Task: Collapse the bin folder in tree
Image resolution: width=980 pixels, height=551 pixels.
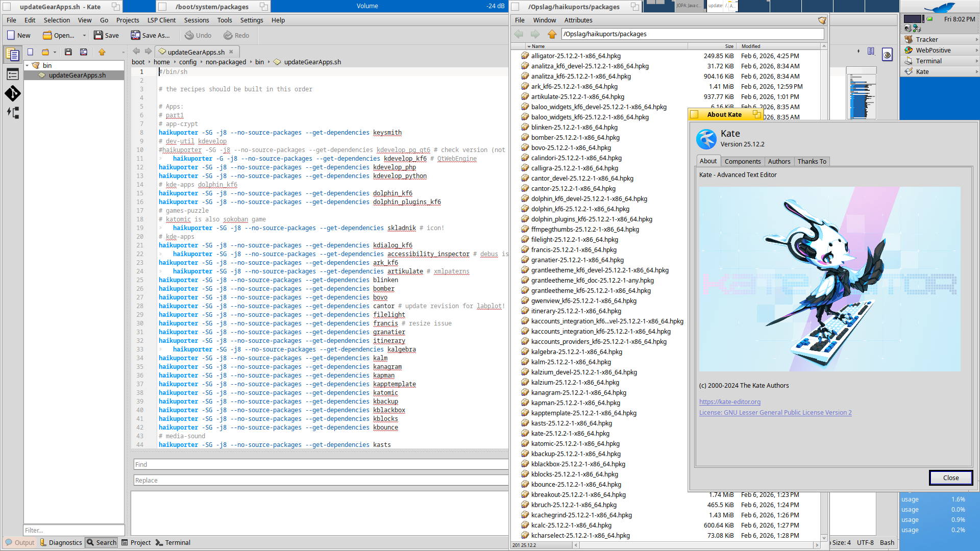Action: pyautogui.click(x=28, y=65)
